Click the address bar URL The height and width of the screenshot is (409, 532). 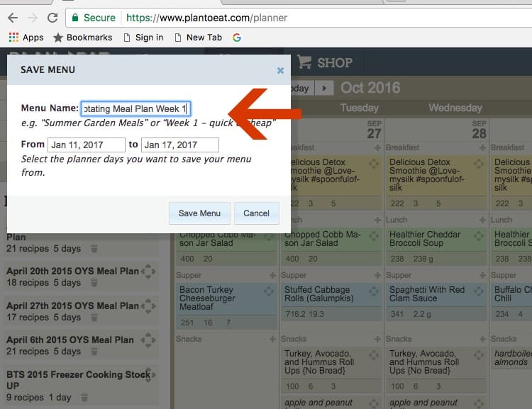[206, 18]
